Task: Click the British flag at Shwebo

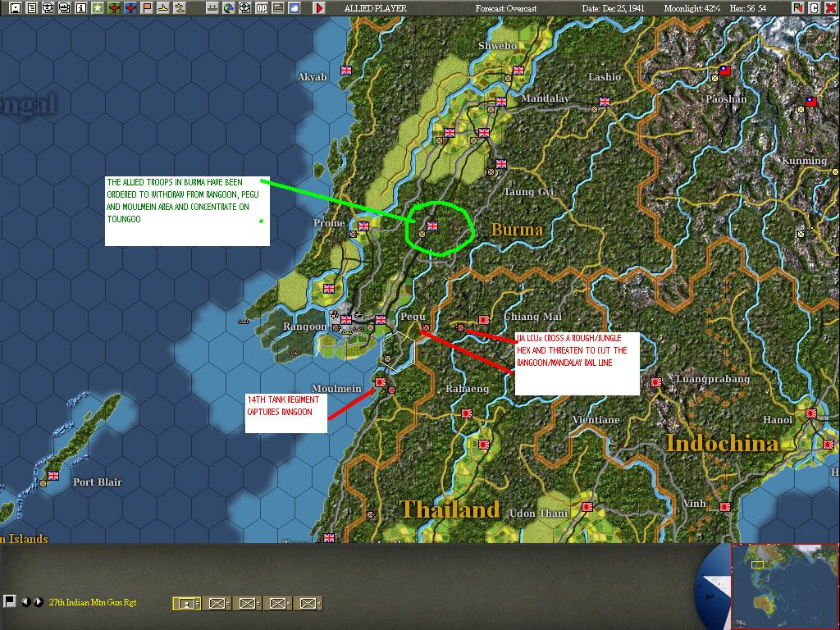Action: point(518,71)
